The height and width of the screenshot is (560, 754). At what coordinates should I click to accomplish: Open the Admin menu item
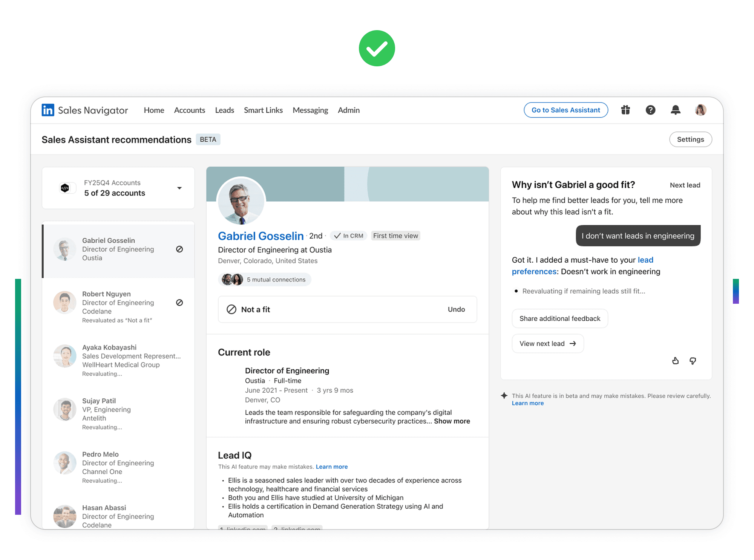pos(348,110)
